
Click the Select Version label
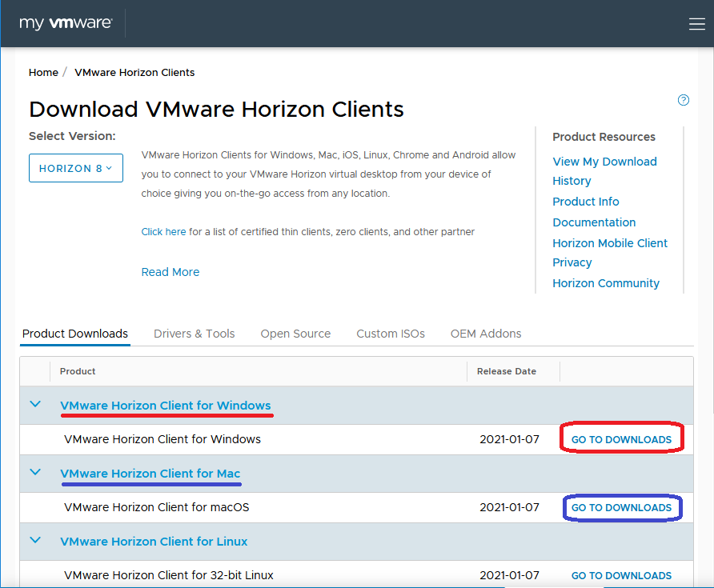click(72, 136)
